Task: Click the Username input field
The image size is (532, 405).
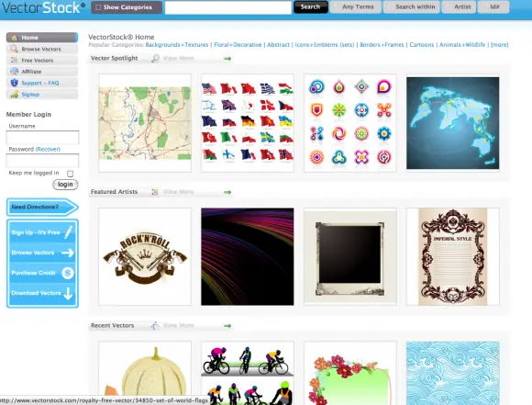Action: (42, 138)
